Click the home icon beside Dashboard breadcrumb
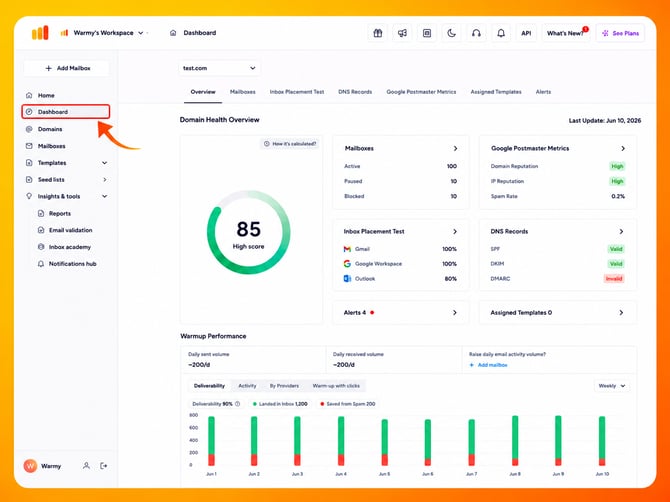The height and width of the screenshot is (502, 670). (173, 33)
